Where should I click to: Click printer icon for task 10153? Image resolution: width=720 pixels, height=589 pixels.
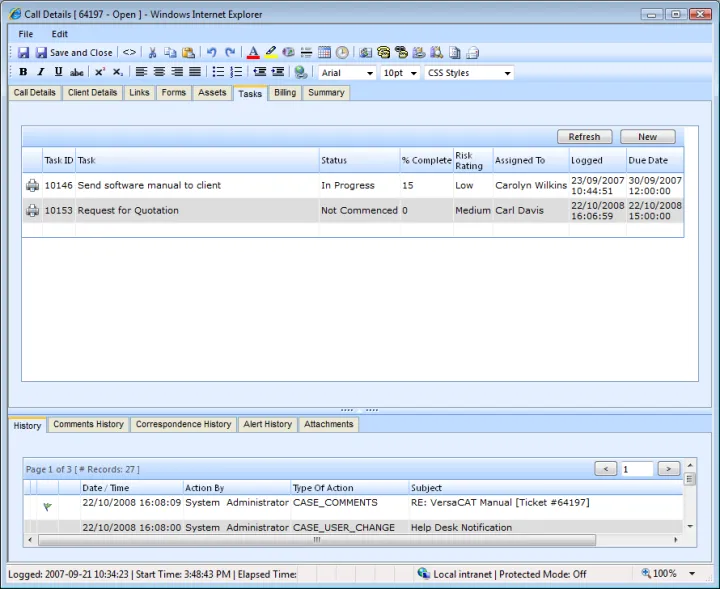click(32, 211)
